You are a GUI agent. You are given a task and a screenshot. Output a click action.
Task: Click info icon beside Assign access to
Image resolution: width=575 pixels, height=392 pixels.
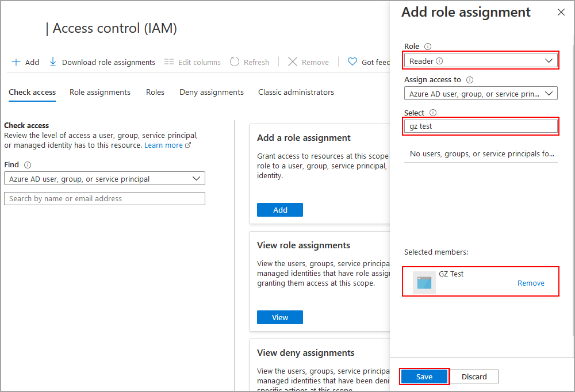[470, 80]
